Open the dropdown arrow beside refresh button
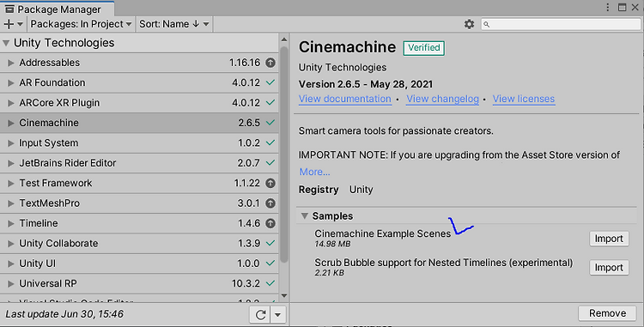 click(278, 315)
